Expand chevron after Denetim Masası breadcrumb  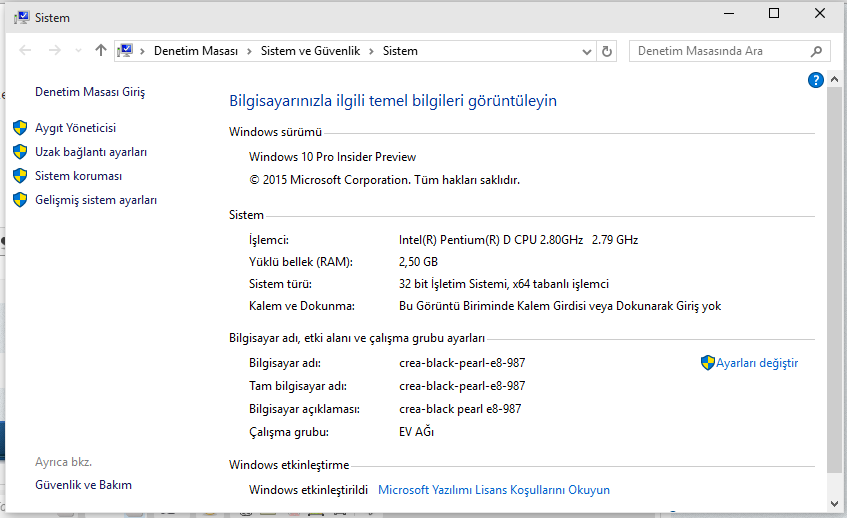(x=249, y=51)
